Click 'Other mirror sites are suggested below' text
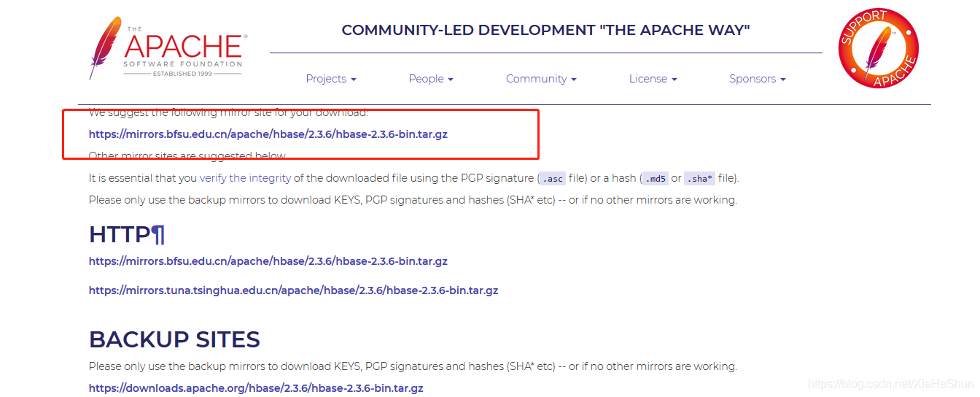 [187, 156]
